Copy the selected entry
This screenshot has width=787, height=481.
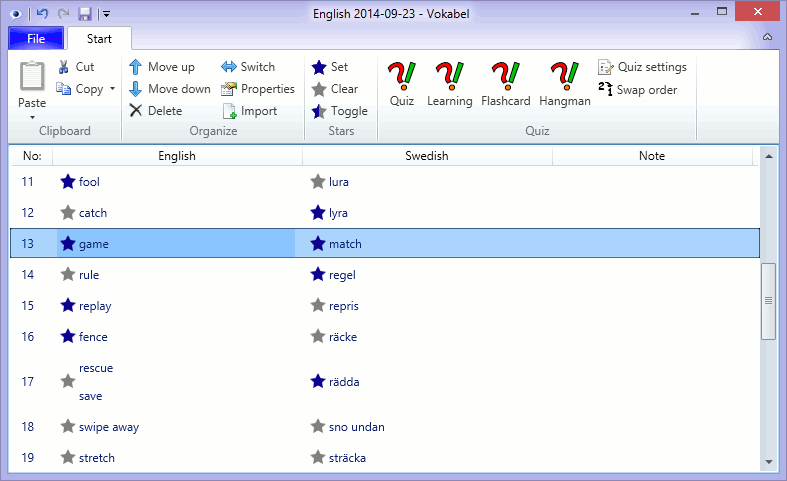coord(80,89)
